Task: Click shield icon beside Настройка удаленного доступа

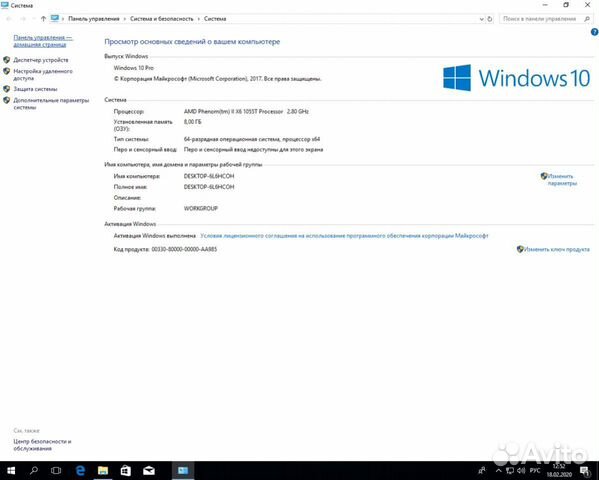Action: 6,71
